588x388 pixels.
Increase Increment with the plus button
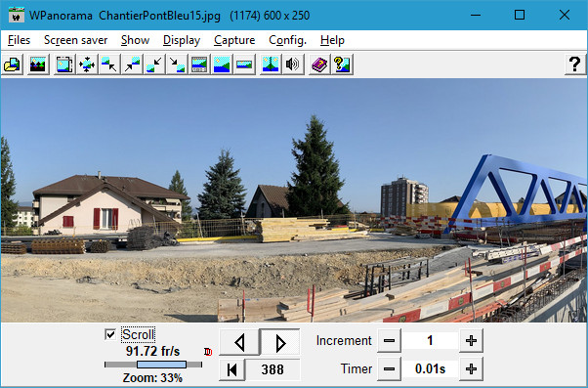[x=471, y=341]
